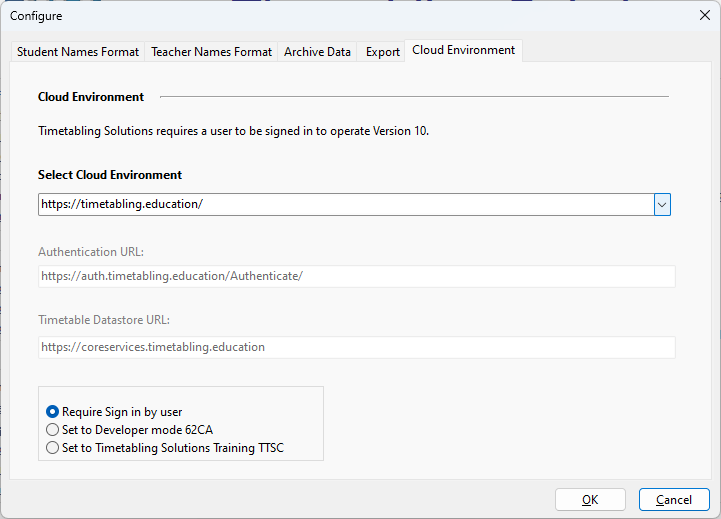Go to the Archive Data tab
The width and height of the screenshot is (721, 519).
(x=317, y=52)
